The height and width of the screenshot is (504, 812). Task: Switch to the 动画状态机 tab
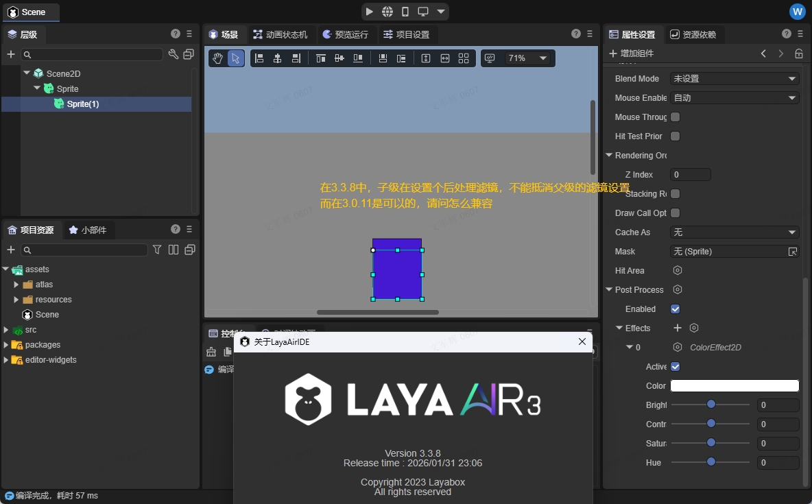(280, 34)
